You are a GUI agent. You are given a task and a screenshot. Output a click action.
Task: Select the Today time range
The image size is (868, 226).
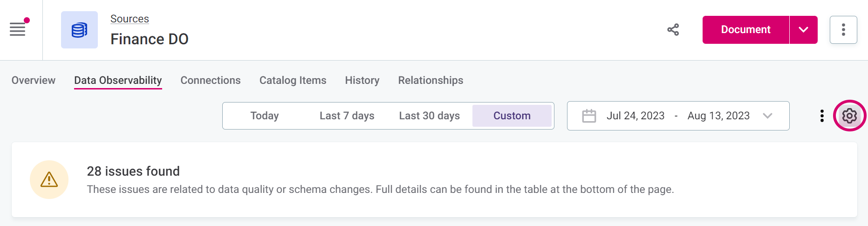pyautogui.click(x=264, y=116)
